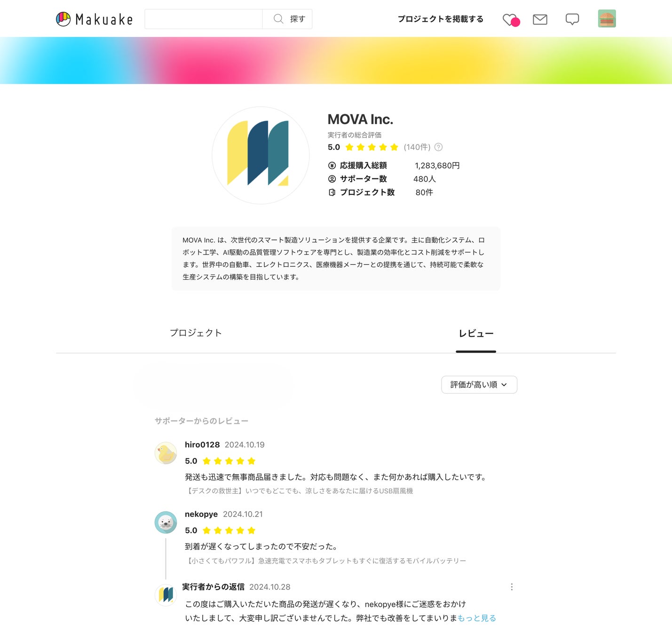
Task: Expand the 評価が高い順 sort dropdown
Action: tap(479, 385)
